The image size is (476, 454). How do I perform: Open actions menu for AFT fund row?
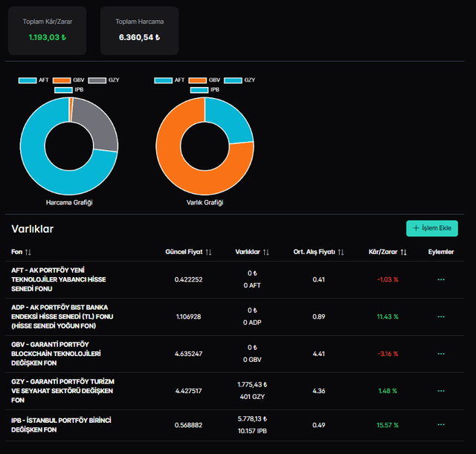441,279
